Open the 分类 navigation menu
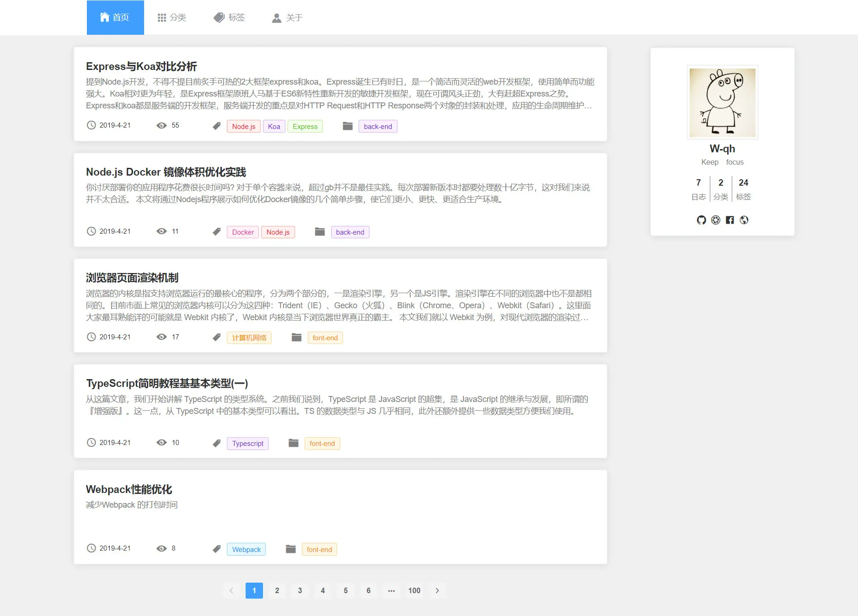Screen dimensions: 858x616 [x=172, y=17]
